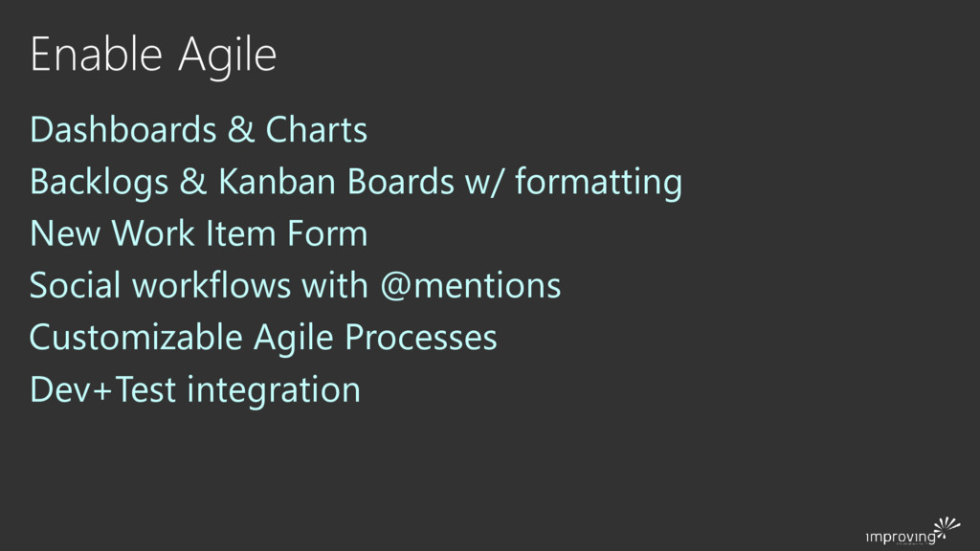This screenshot has height=551, width=980.
Task: Select the "New Work Item Form" line
Action: tap(198, 233)
